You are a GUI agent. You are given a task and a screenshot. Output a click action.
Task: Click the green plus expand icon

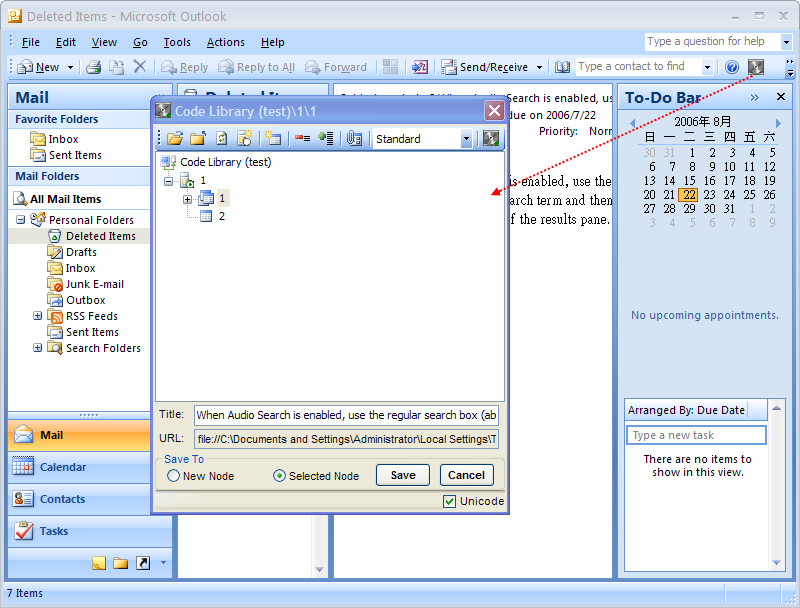coord(326,138)
